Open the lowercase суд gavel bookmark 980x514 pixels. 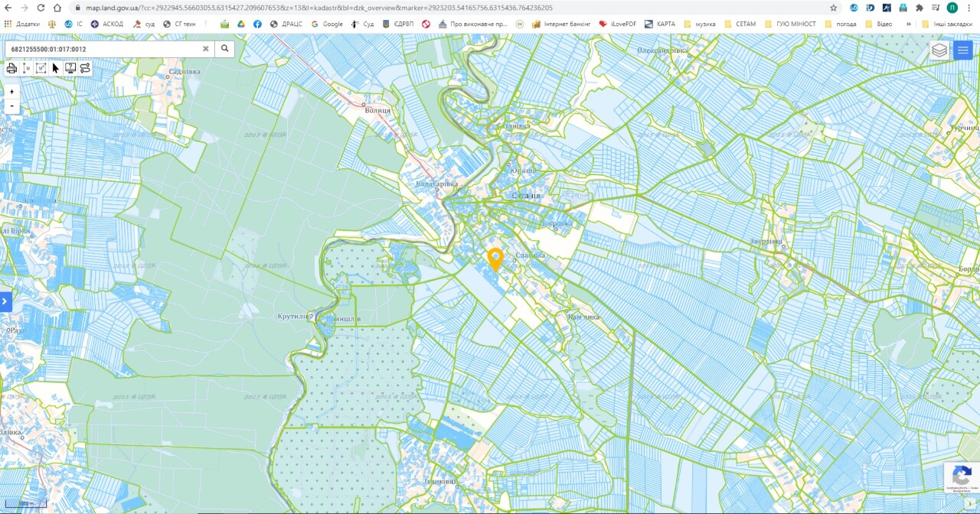click(144, 24)
